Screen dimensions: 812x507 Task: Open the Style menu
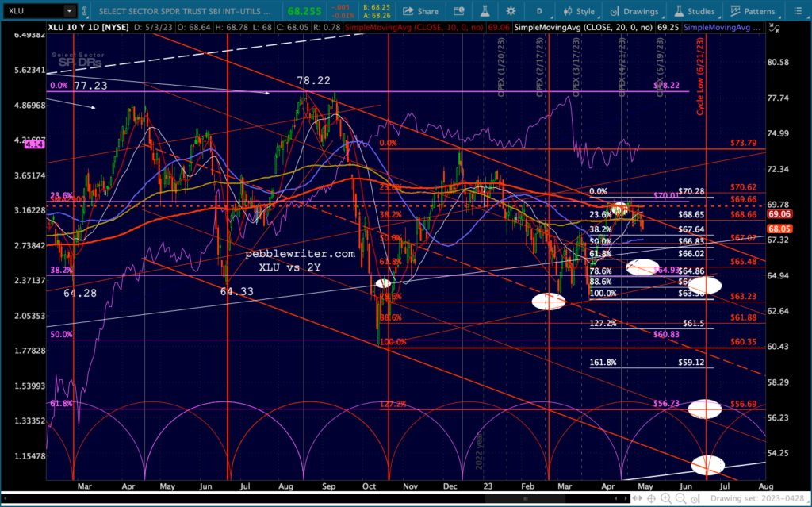click(x=580, y=11)
